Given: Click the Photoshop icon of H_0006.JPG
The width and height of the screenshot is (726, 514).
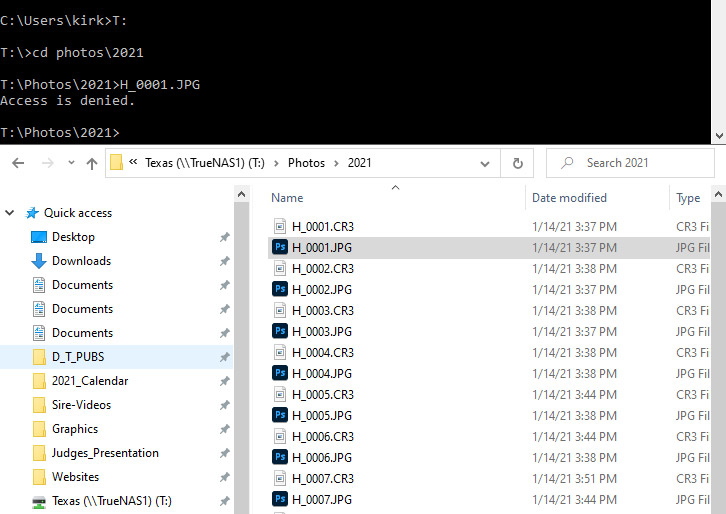Looking at the screenshot, I should point(280,457).
